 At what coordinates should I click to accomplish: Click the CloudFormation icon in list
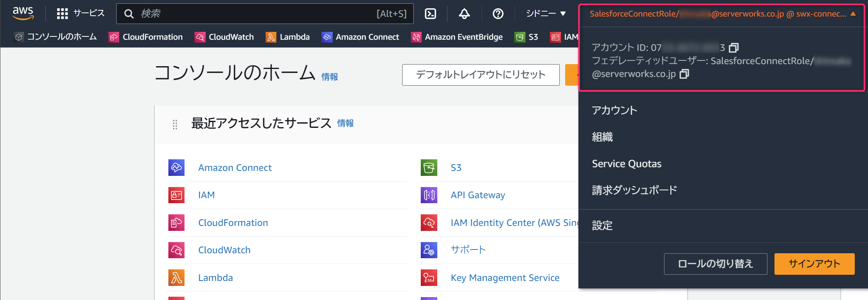point(177,223)
